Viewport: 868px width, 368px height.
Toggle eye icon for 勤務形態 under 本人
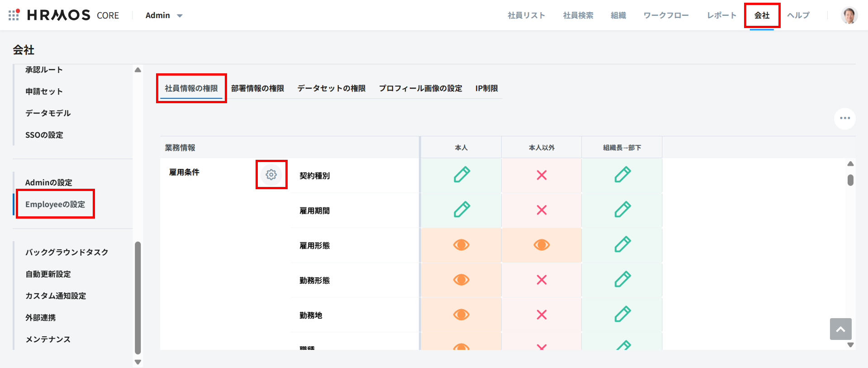tap(461, 280)
